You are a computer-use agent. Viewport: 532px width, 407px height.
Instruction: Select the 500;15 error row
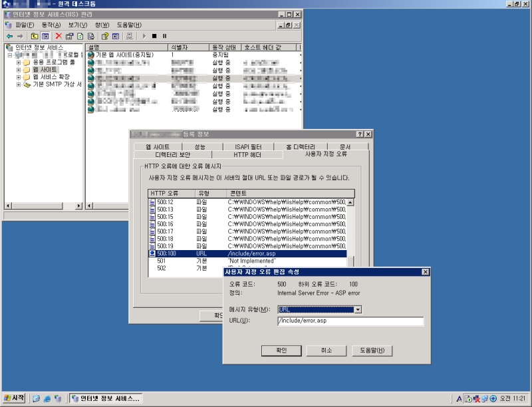247,217
